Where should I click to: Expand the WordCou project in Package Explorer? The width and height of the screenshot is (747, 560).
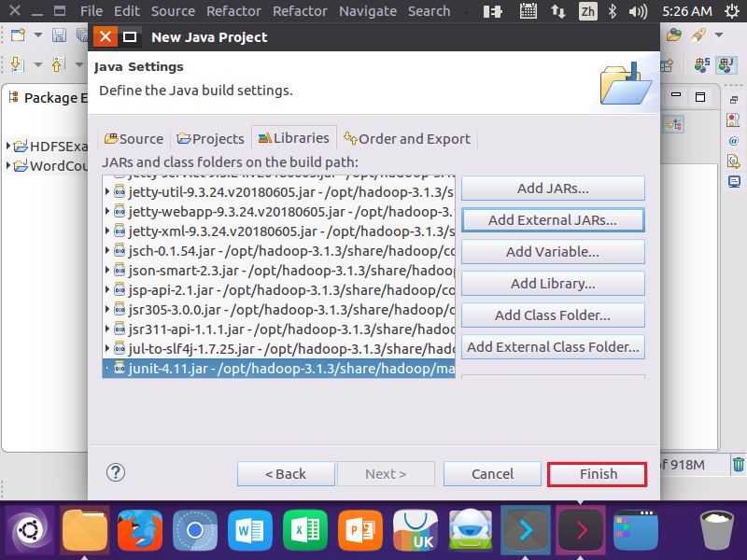[8, 166]
